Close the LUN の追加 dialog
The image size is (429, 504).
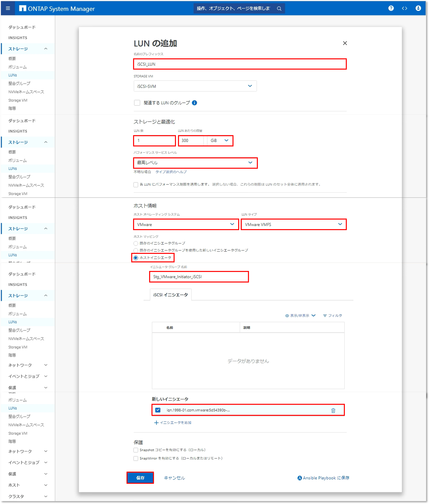345,43
